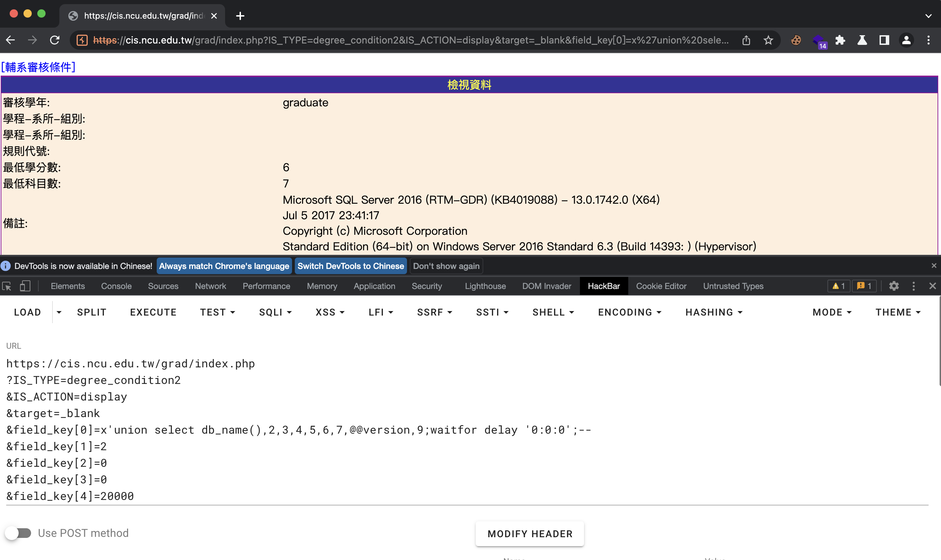941x560 pixels.
Task: Open the TEST dropdown in HackBar
Action: pos(218,312)
